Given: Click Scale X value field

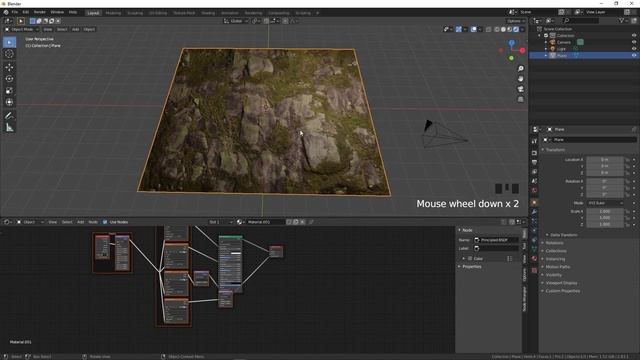Looking at the screenshot, I should 605,211.
